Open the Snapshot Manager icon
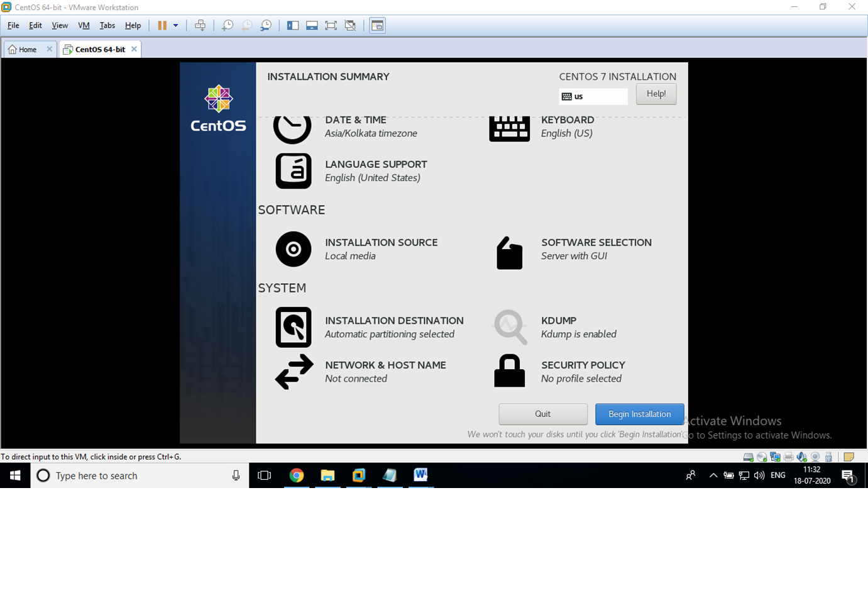This screenshot has width=868, height=600. click(265, 25)
